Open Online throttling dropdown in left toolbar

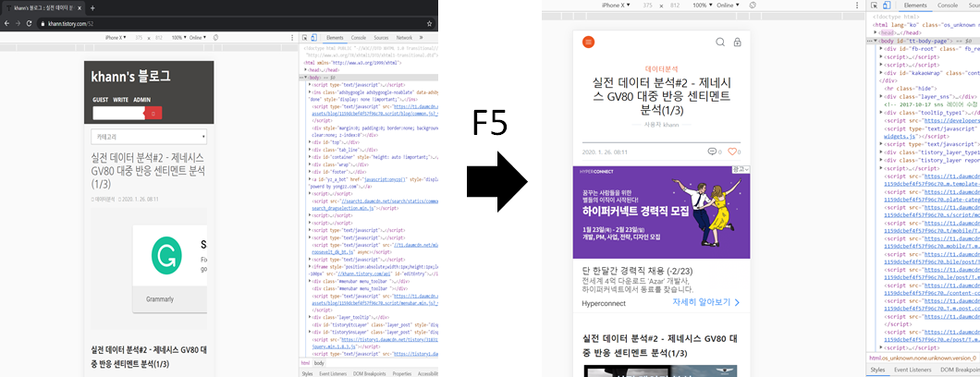coord(198,38)
